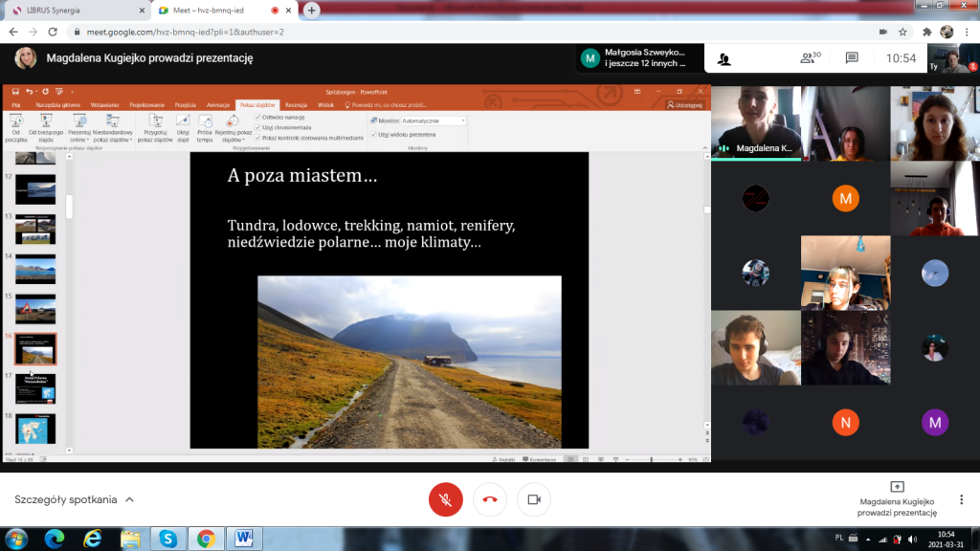Open Skype from the Windows taskbar

[x=168, y=539]
